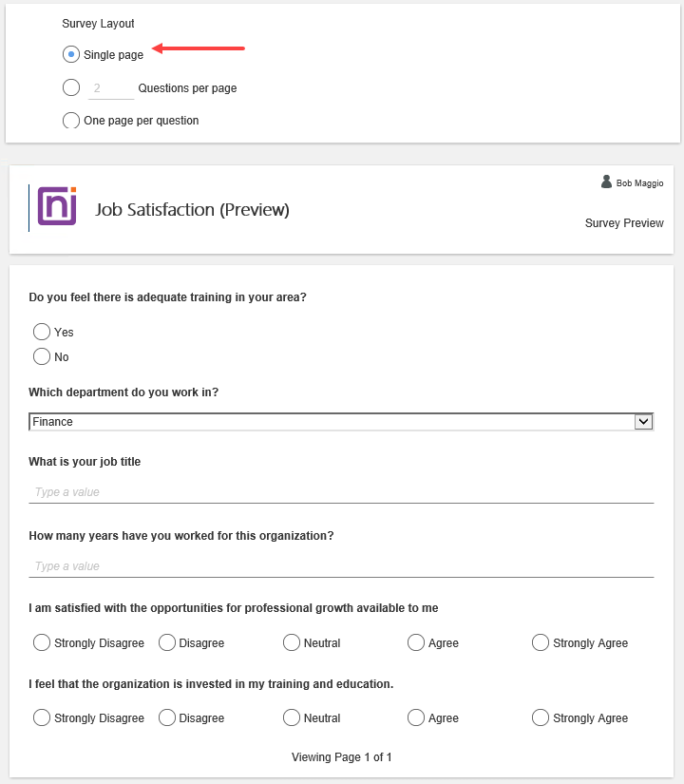Click the Survey Preview link
Viewport: 684px width, 784px height.
(624, 222)
